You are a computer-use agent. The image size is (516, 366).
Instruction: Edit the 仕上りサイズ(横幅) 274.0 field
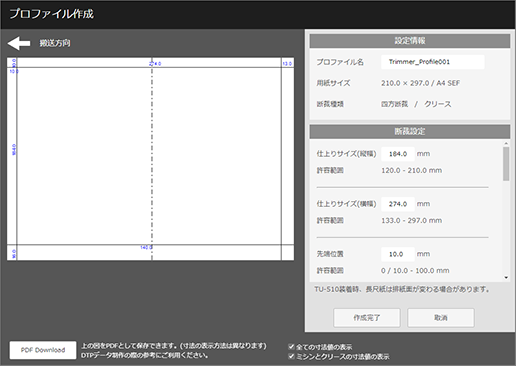click(x=398, y=204)
